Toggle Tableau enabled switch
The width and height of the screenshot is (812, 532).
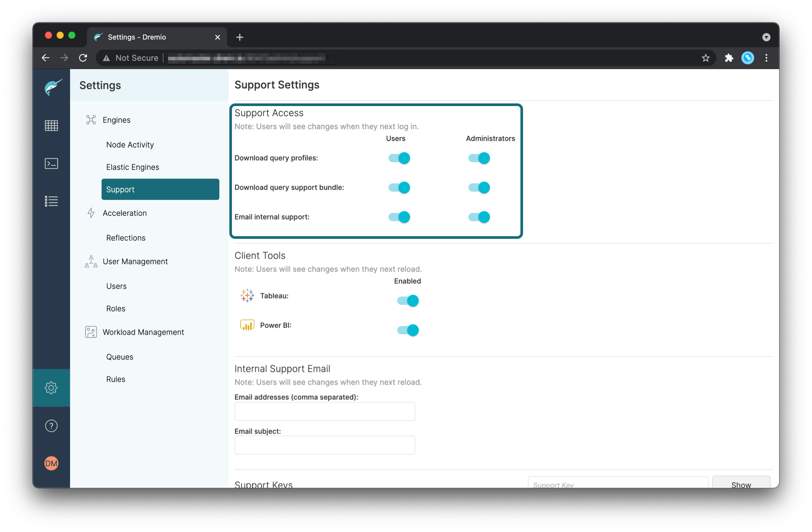click(x=407, y=300)
